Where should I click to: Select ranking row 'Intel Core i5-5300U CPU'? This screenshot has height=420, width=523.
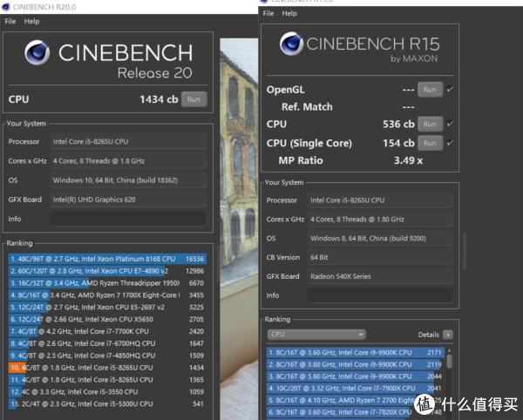[x=107, y=403]
